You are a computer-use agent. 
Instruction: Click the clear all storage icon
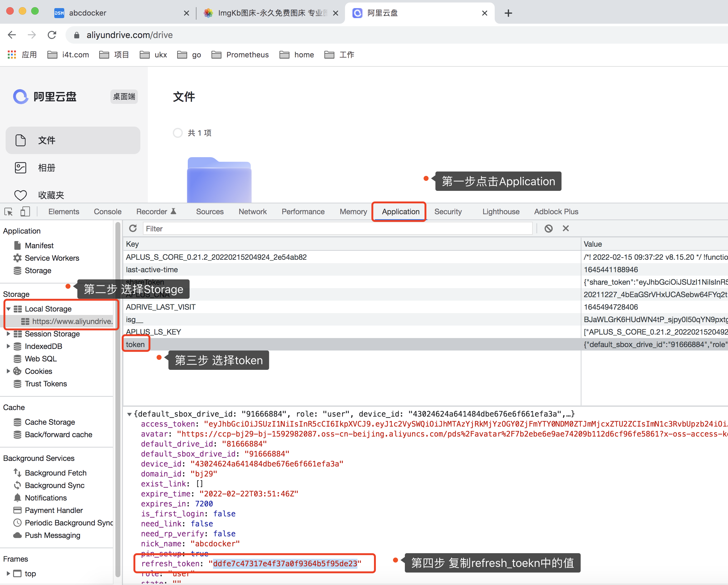[x=548, y=229]
